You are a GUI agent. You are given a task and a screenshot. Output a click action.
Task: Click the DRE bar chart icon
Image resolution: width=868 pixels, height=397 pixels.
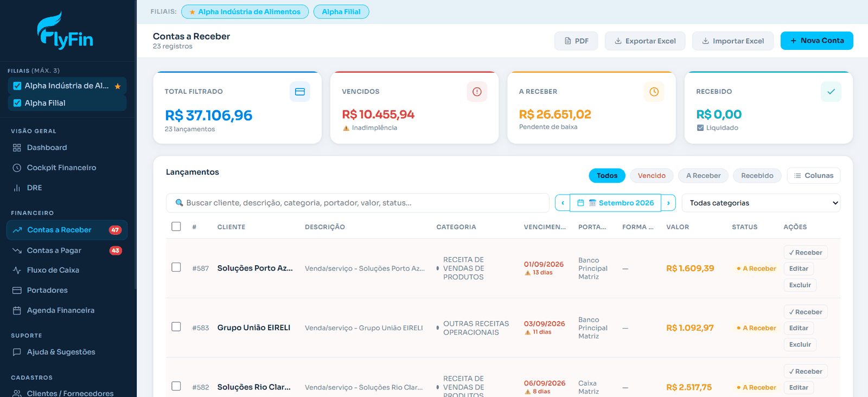pyautogui.click(x=17, y=188)
